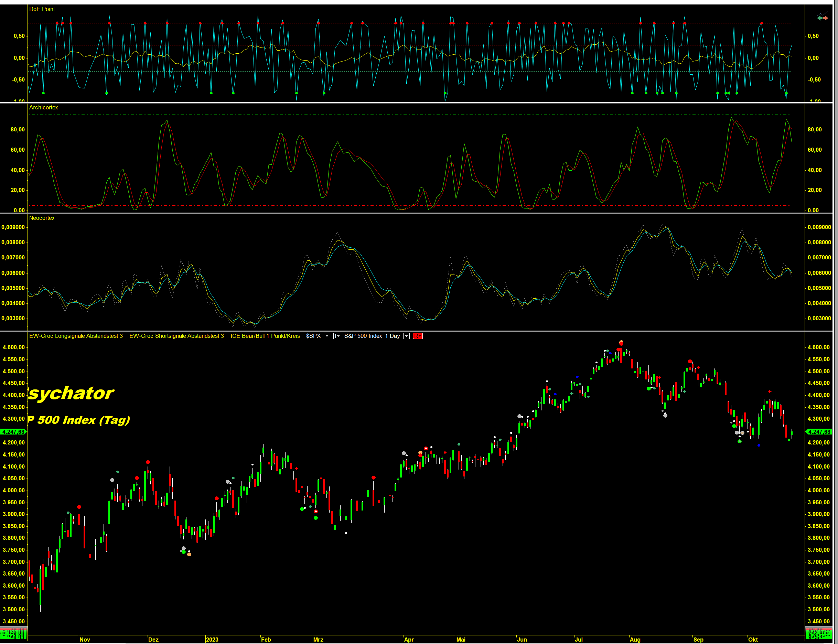Click the red R button
838x644 pixels.
(418, 336)
